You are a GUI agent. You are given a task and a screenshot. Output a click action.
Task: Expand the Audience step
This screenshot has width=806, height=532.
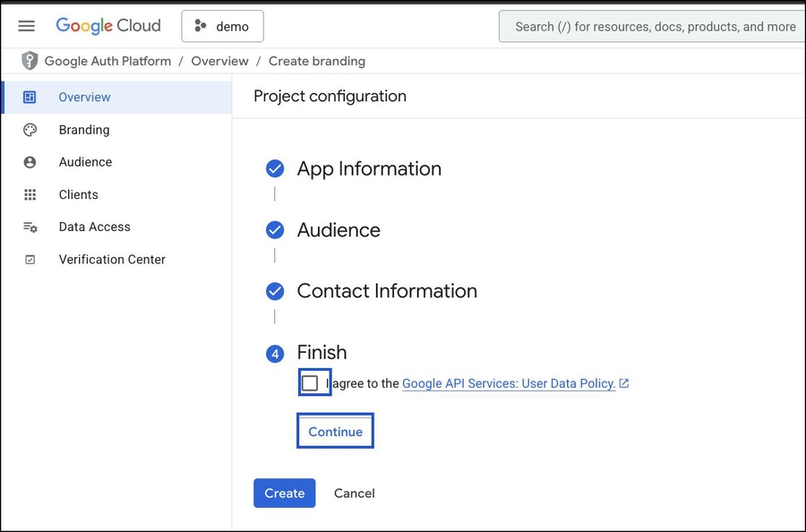338,230
